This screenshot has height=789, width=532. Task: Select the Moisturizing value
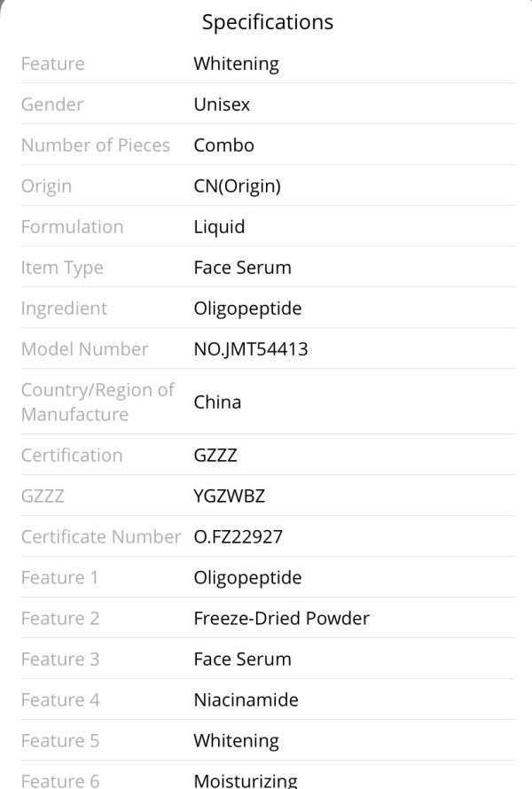tap(246, 780)
